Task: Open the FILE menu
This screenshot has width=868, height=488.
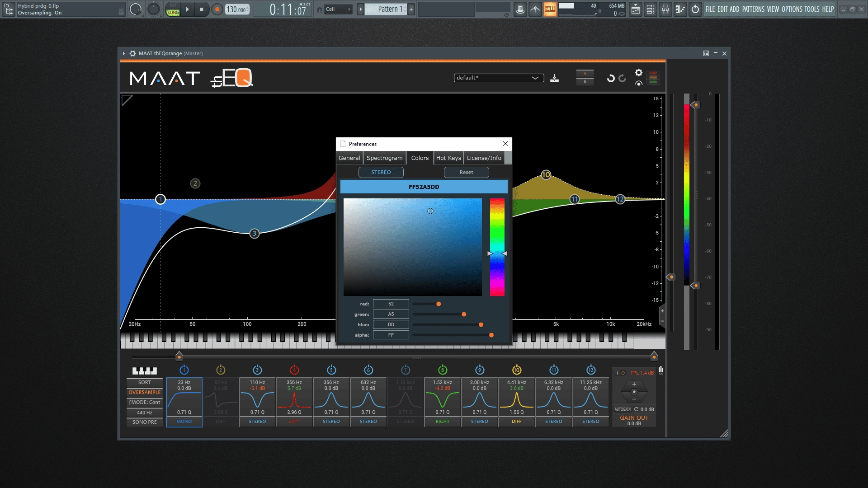Action: tap(710, 9)
